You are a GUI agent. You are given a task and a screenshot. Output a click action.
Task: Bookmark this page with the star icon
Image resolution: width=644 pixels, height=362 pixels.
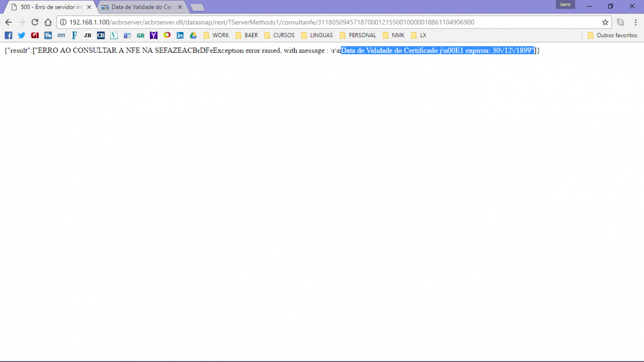[605, 22]
